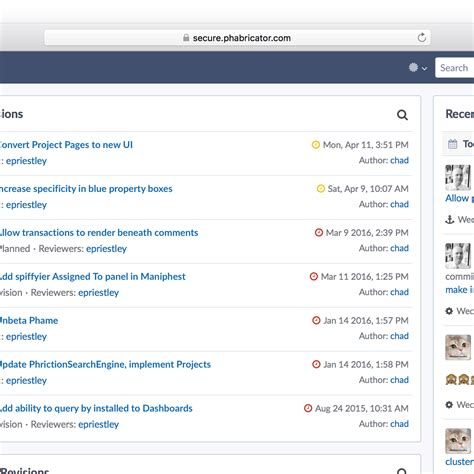Viewport: 474px width, 474px height.
Task: Click the magnifier icon in revisions panel header
Action: coord(402,115)
